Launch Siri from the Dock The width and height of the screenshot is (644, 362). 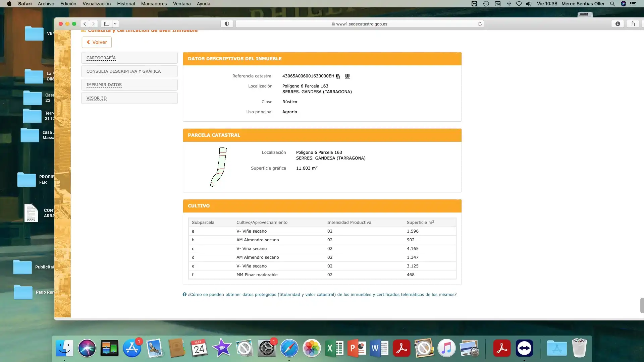(87, 348)
